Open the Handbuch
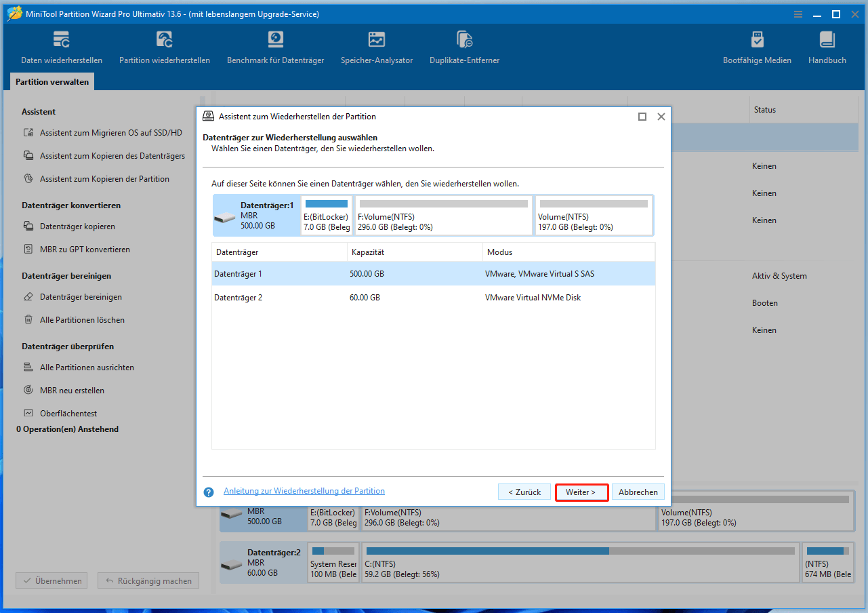 [x=827, y=46]
